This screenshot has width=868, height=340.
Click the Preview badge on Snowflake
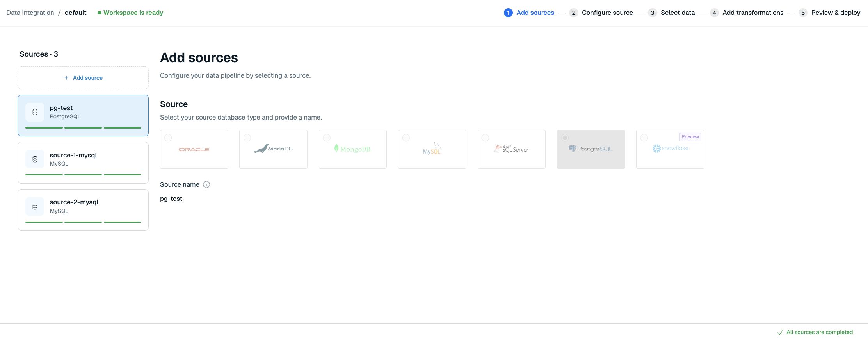click(690, 137)
